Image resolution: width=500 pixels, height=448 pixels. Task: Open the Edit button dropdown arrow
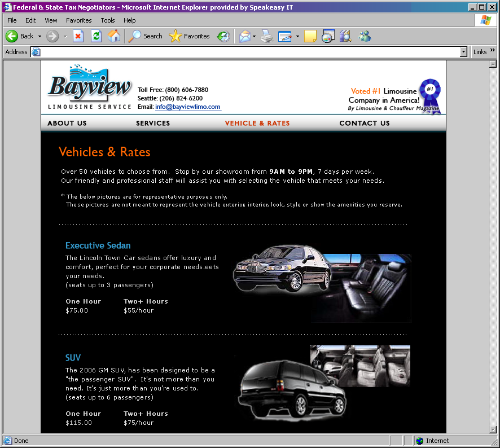[297, 36]
